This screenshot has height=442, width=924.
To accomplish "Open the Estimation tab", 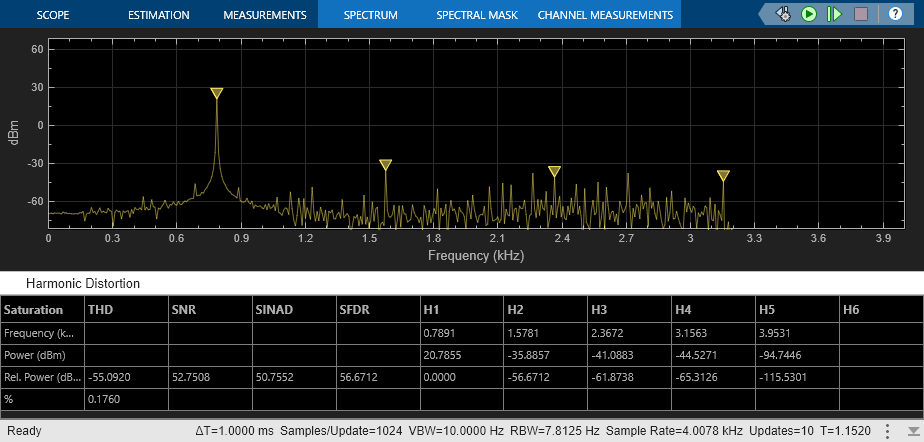I will click(x=158, y=15).
